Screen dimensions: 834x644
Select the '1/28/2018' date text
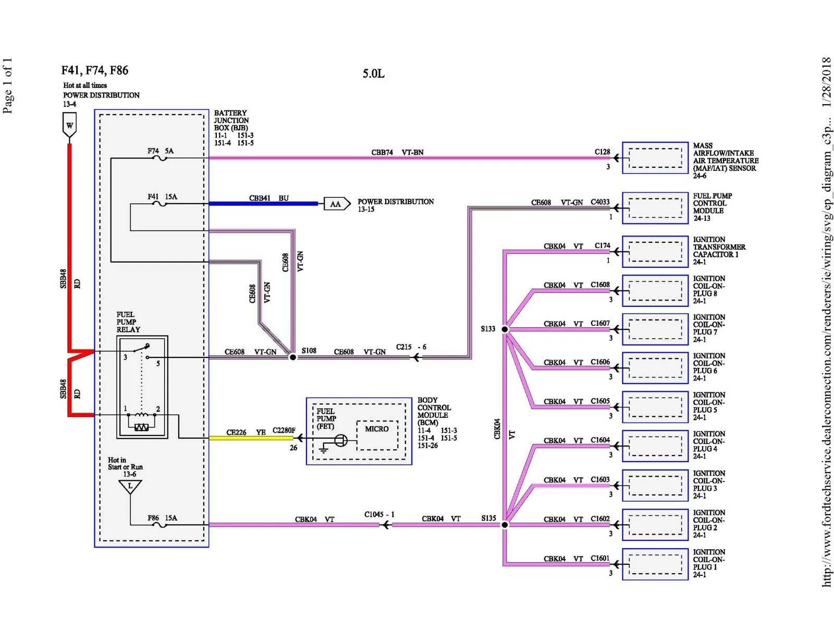click(x=827, y=83)
